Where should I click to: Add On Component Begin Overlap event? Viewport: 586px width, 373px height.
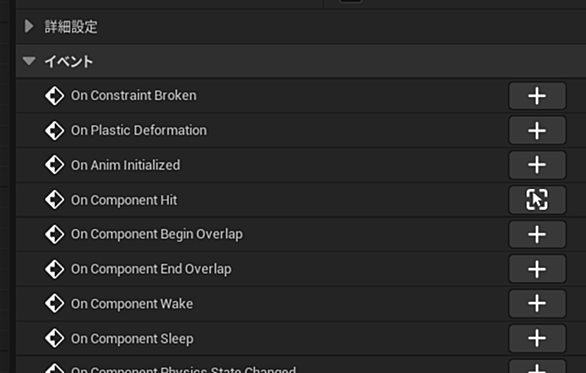(x=537, y=234)
